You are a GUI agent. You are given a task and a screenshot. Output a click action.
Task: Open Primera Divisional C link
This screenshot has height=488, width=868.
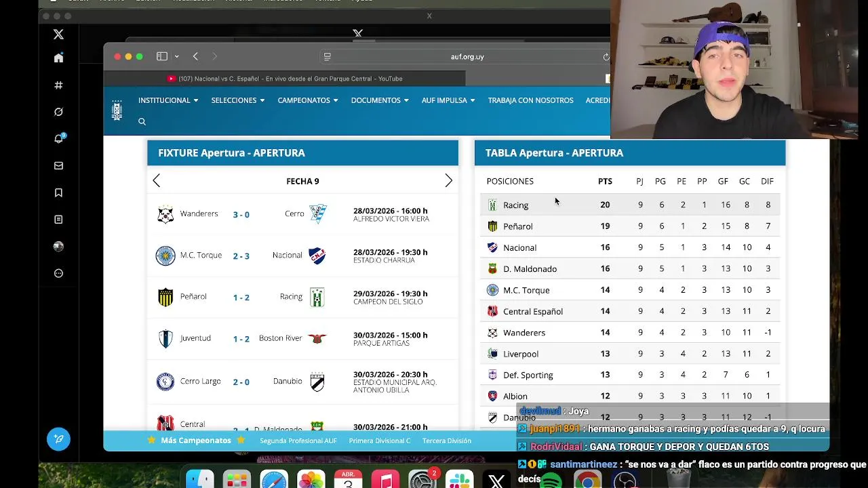pyautogui.click(x=379, y=441)
